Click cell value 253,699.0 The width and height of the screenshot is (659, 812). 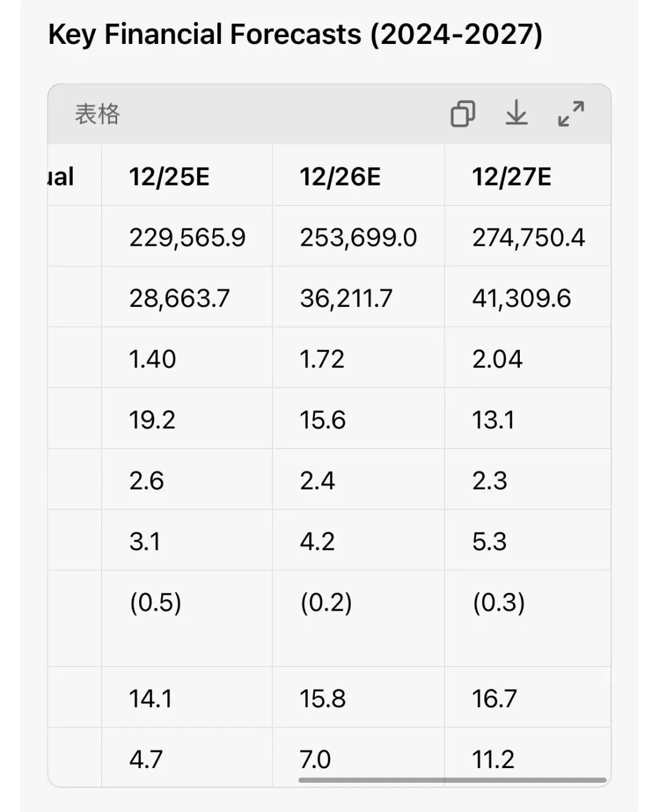point(358,237)
